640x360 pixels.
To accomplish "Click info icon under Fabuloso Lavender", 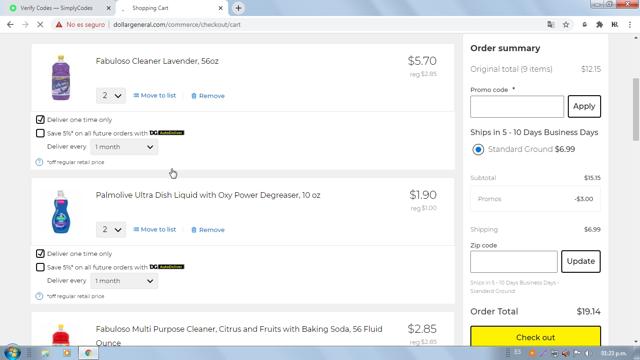I will coord(39,162).
